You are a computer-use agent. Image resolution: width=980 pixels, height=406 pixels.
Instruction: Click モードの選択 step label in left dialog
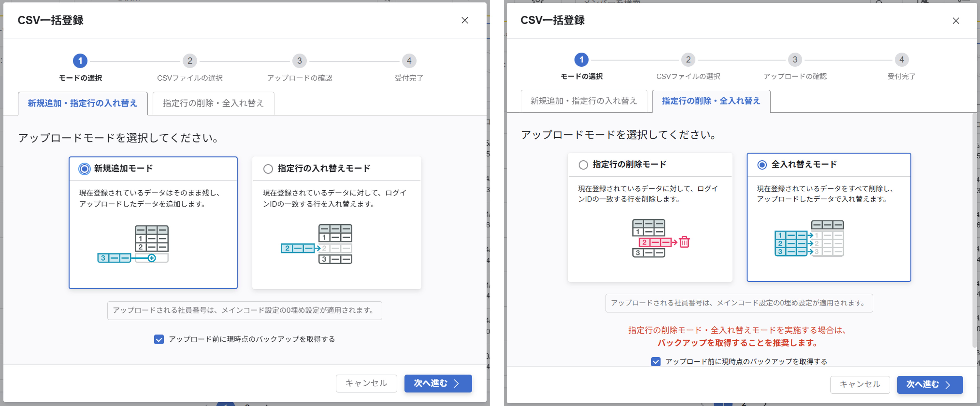pos(80,78)
